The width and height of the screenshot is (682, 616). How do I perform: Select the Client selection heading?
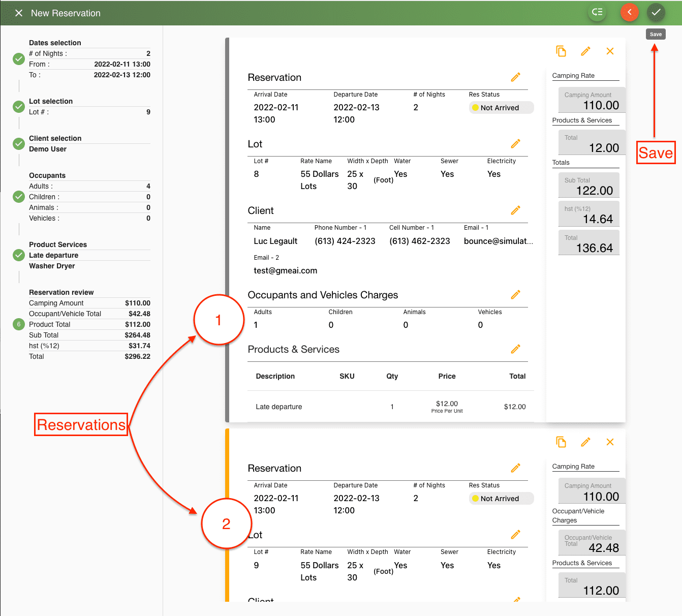pos(55,138)
